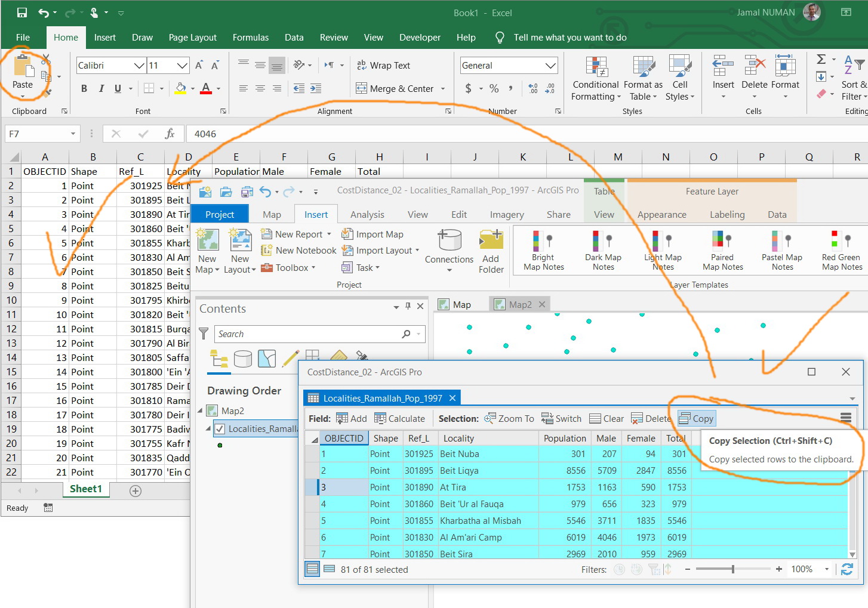
Task: Click Calculate field in attribute table
Action: pyautogui.click(x=399, y=419)
